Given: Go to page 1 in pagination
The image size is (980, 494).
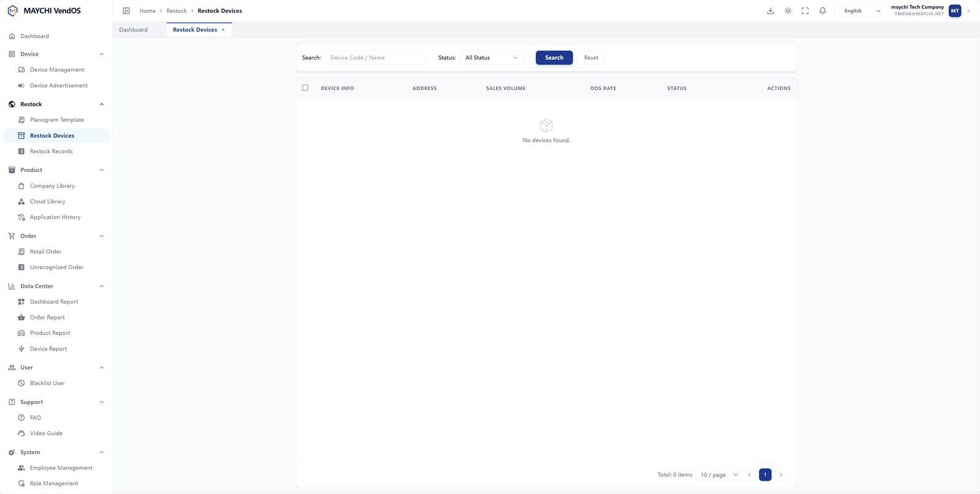Looking at the screenshot, I should (765, 475).
